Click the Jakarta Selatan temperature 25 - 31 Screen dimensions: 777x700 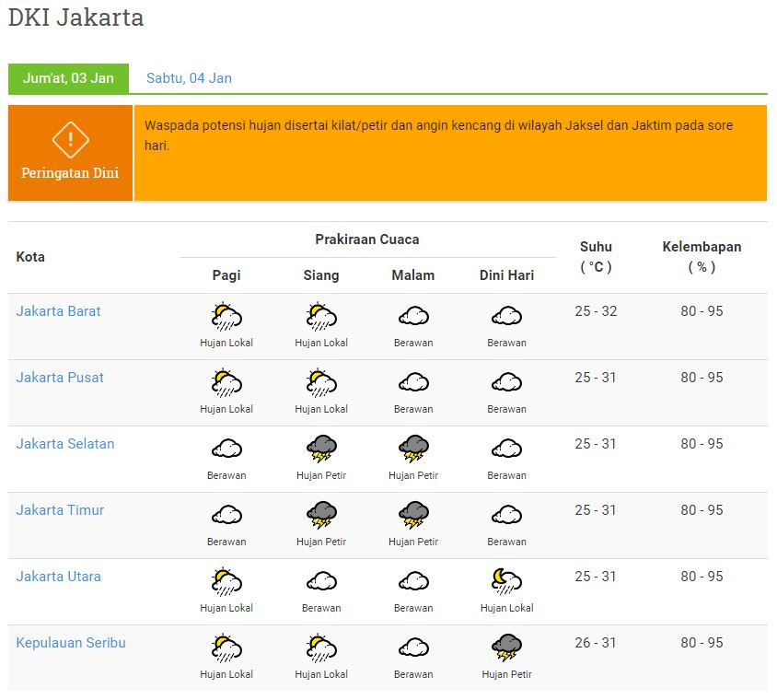click(x=596, y=444)
